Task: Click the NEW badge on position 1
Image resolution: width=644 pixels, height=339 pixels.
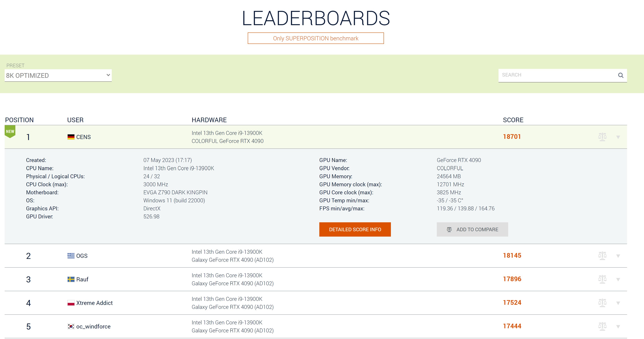Action: tap(10, 132)
